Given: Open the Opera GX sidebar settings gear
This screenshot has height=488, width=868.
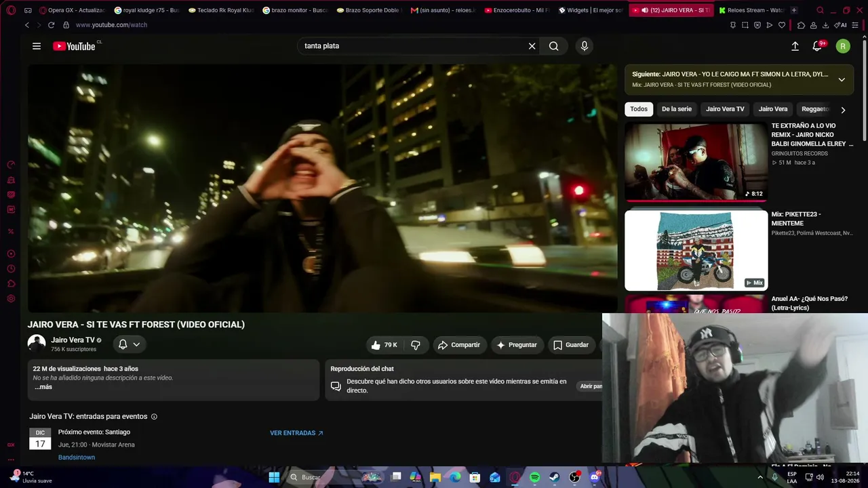Looking at the screenshot, I should tap(11, 299).
